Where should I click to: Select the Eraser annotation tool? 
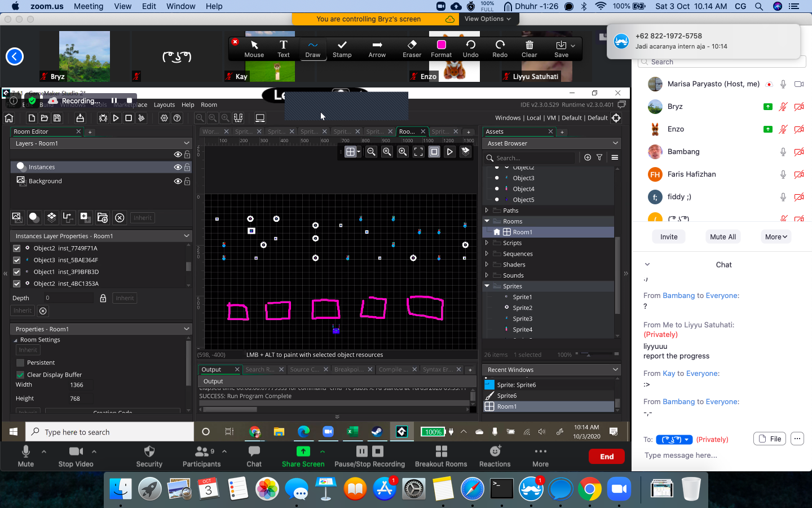412,49
